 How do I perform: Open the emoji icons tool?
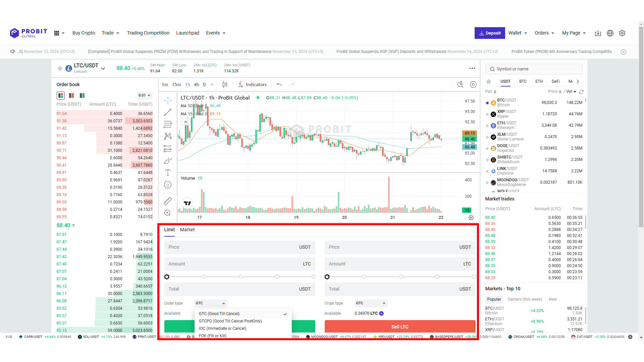pyautogui.click(x=168, y=185)
